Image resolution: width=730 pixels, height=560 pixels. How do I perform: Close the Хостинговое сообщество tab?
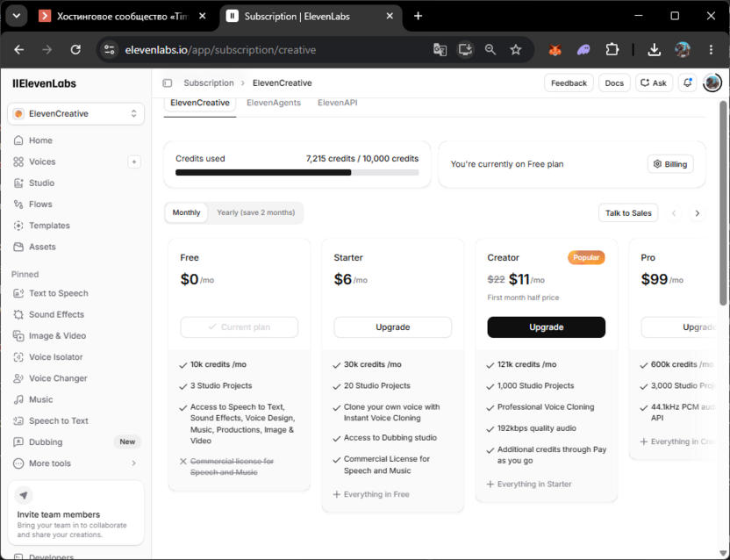point(203,16)
